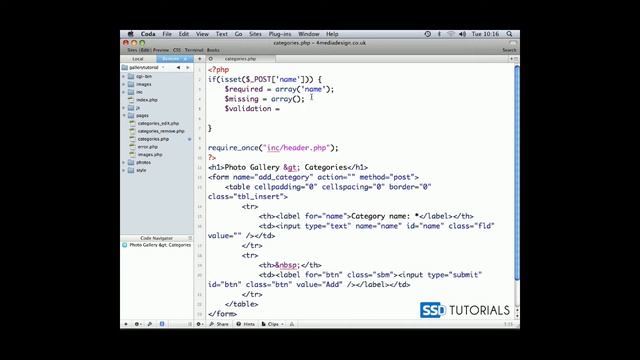This screenshot has width=640, height=360.
Task: Open the sidebar gear action menu
Action: point(138,324)
